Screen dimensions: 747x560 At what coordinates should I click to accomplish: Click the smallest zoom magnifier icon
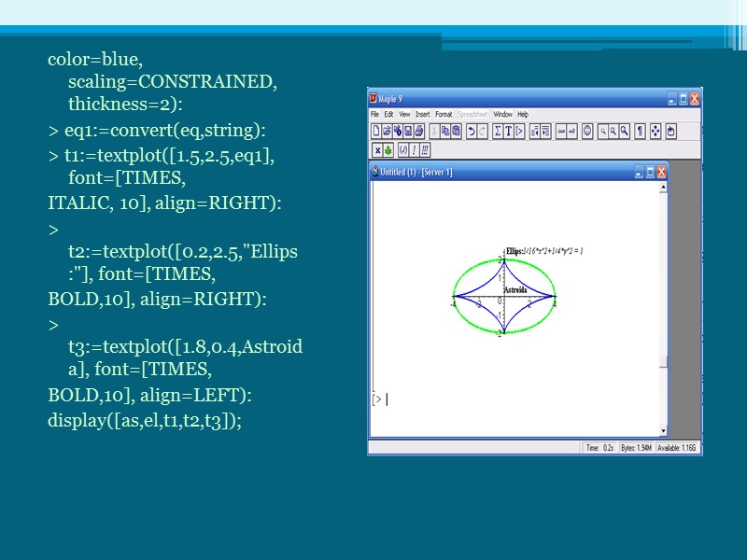602,131
